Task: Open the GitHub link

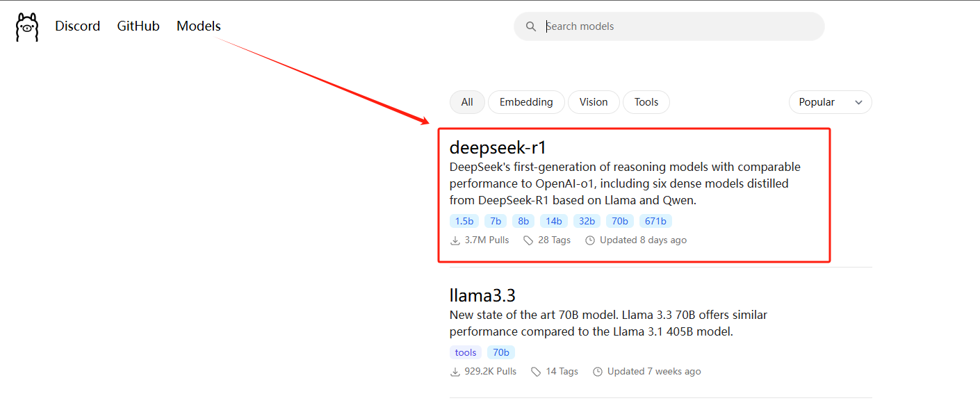Action: pos(138,26)
